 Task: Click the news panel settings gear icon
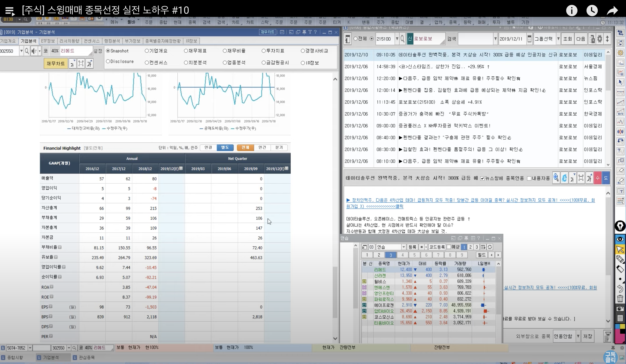[x=600, y=39]
